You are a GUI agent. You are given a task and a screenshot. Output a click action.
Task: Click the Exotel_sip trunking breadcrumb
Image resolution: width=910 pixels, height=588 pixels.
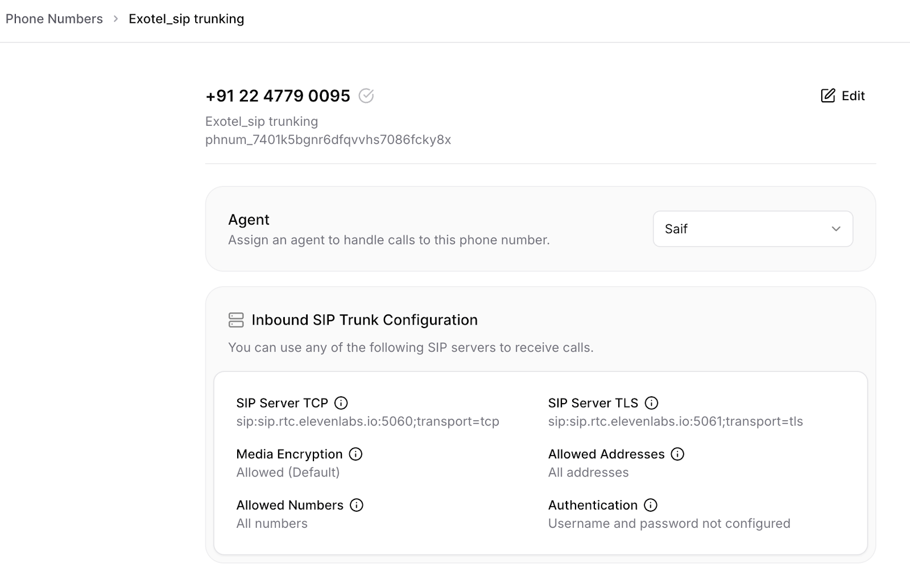click(187, 19)
